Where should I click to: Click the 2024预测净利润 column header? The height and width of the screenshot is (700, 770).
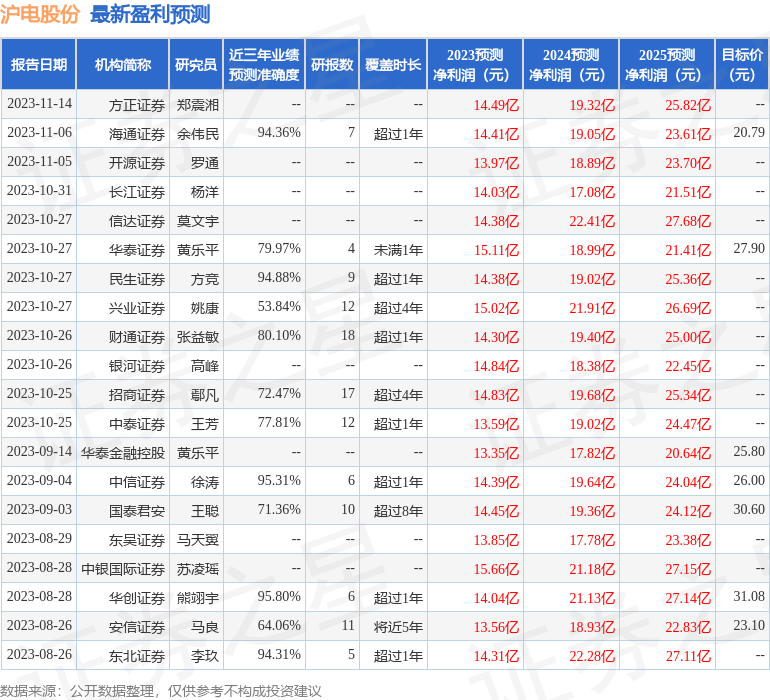(571, 64)
